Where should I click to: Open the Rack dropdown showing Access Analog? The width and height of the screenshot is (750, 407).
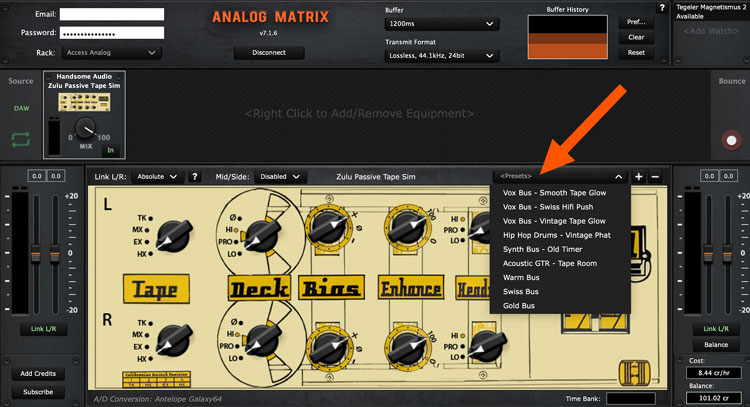111,53
